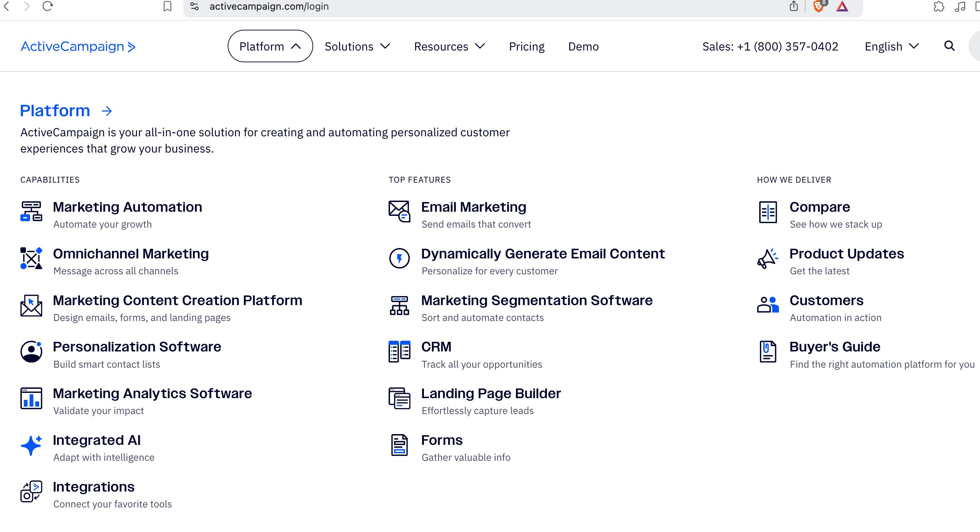Click the Product Updates megaphone icon
Image resolution: width=980 pixels, height=532 pixels.
767,258
